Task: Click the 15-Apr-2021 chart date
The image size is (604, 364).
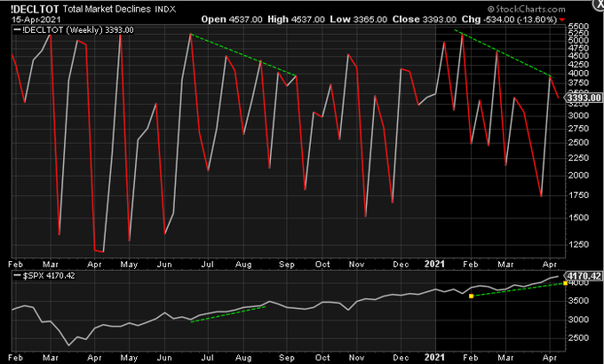Action: pyautogui.click(x=36, y=20)
